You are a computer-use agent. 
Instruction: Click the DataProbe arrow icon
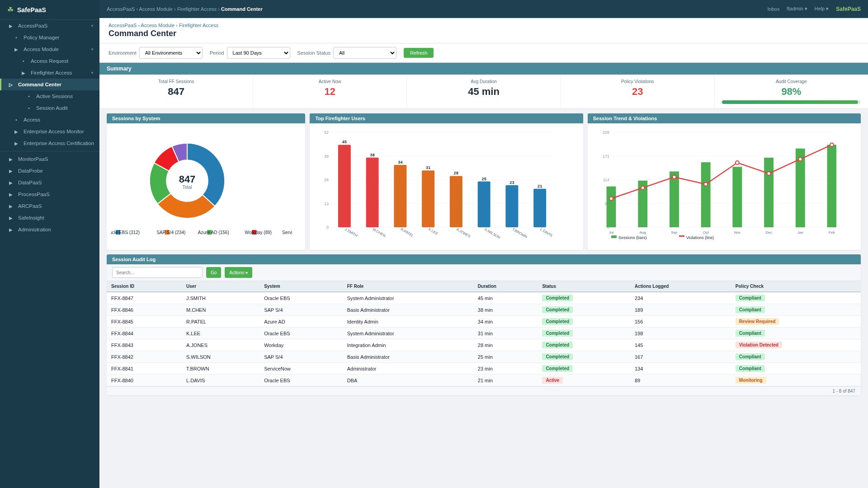[11, 171]
